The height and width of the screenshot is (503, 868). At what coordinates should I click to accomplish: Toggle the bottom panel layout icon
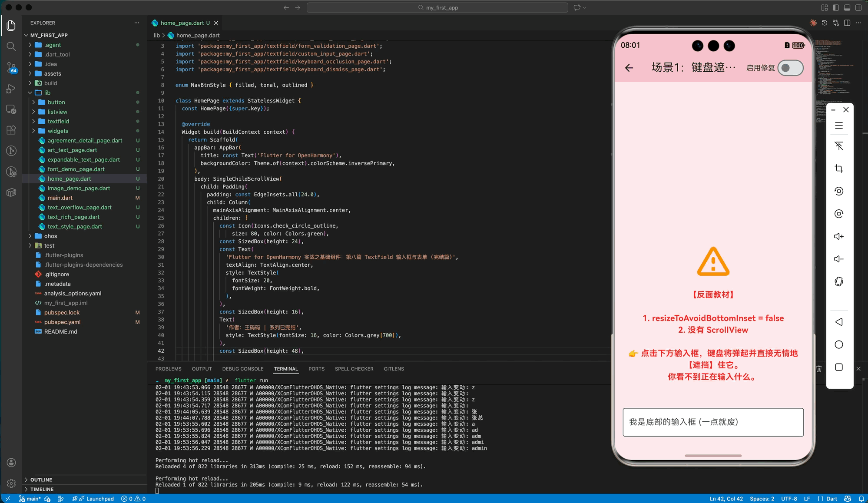click(x=847, y=7)
